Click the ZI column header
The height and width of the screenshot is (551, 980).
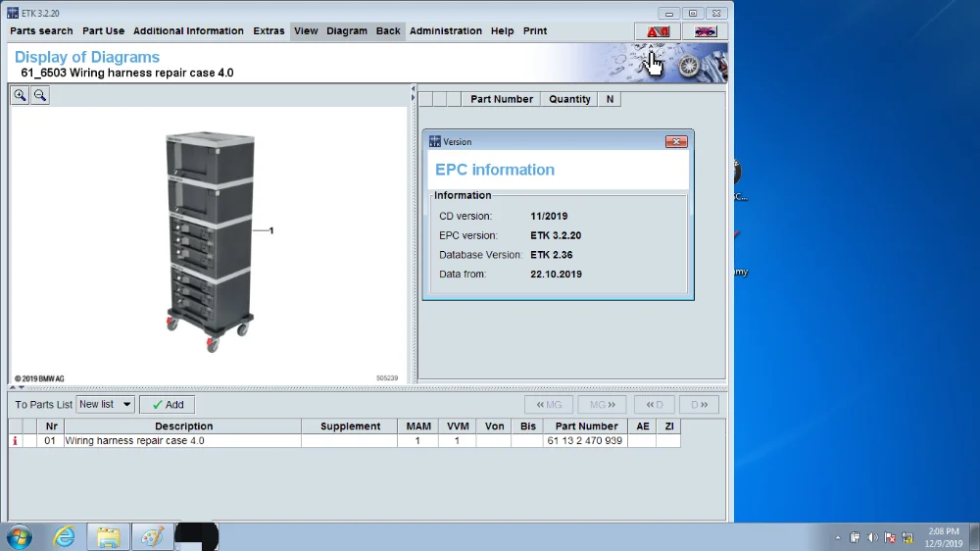(669, 426)
